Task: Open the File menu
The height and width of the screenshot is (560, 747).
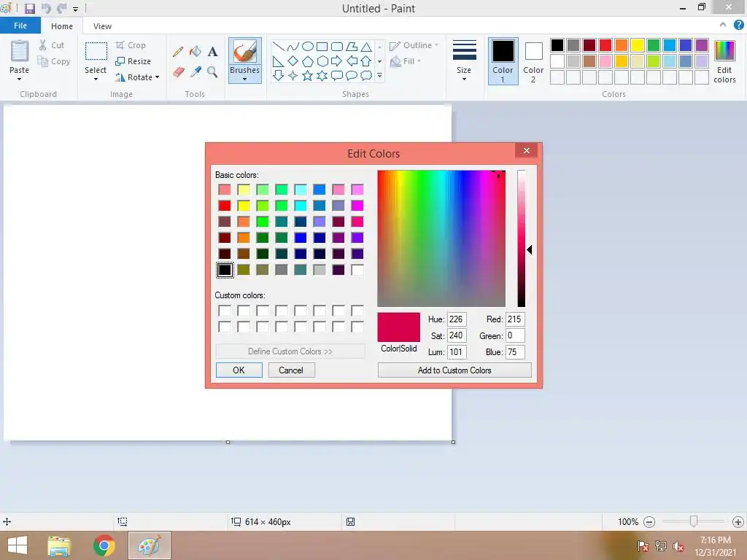Action: (20, 26)
